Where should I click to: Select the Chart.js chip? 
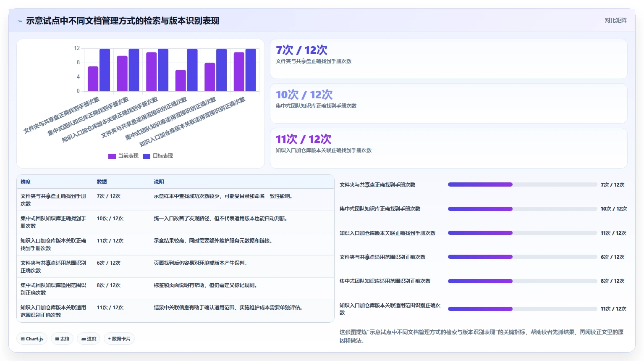pos(32,339)
